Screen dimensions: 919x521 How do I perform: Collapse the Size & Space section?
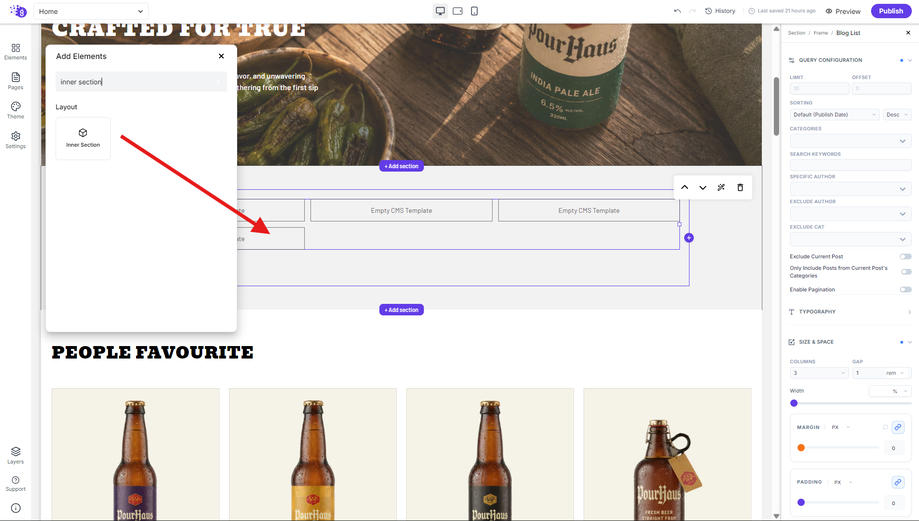click(910, 342)
